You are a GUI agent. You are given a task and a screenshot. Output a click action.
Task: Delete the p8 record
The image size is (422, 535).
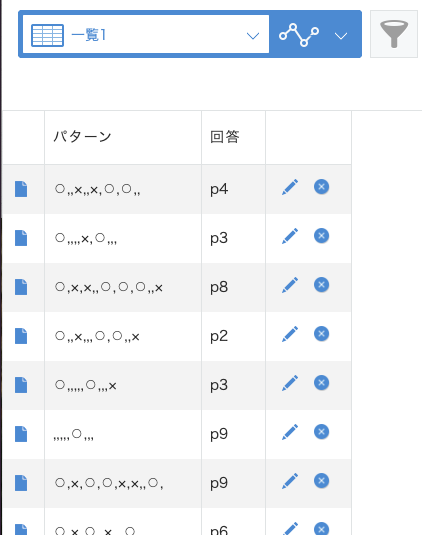point(321,285)
